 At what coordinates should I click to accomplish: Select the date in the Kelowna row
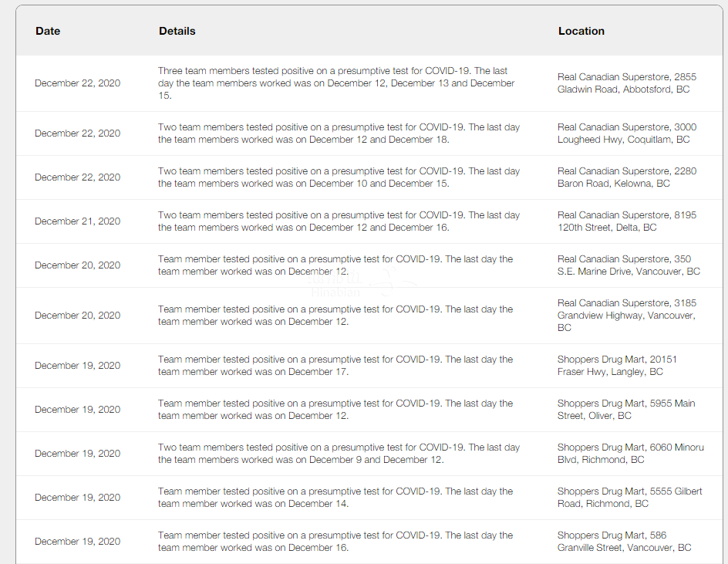click(78, 177)
